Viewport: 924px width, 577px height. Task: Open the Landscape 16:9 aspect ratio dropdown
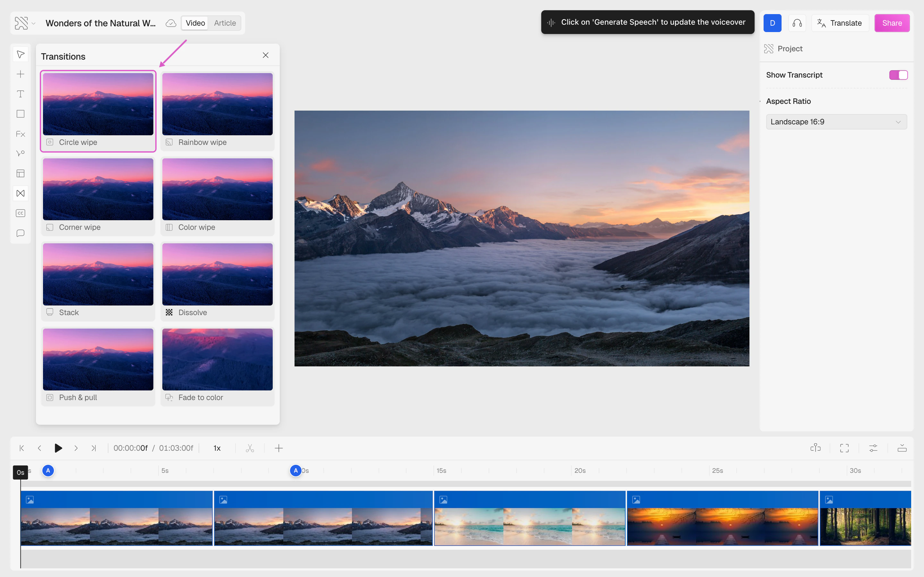pos(836,122)
